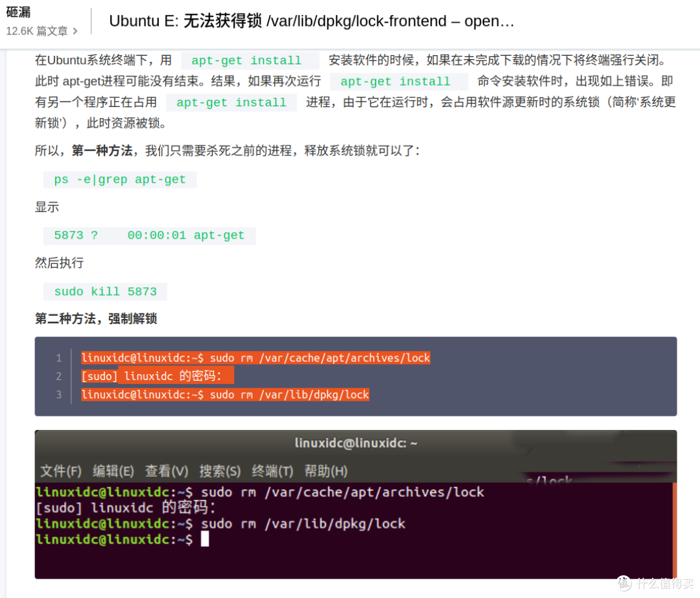Open the 终端(T) menu in the terminal
The image size is (700, 598).
click(273, 471)
